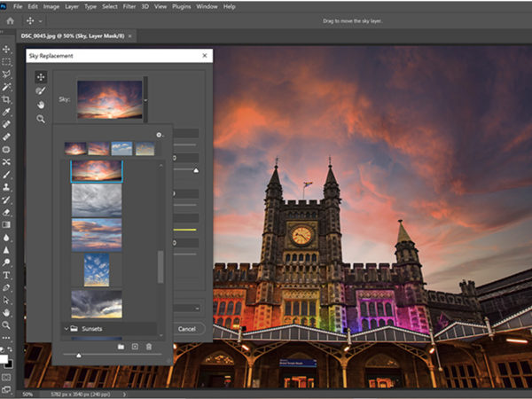Pick the third recent sky with blue clouds
Viewport: 532px width, 399px height.
pyautogui.click(x=121, y=149)
